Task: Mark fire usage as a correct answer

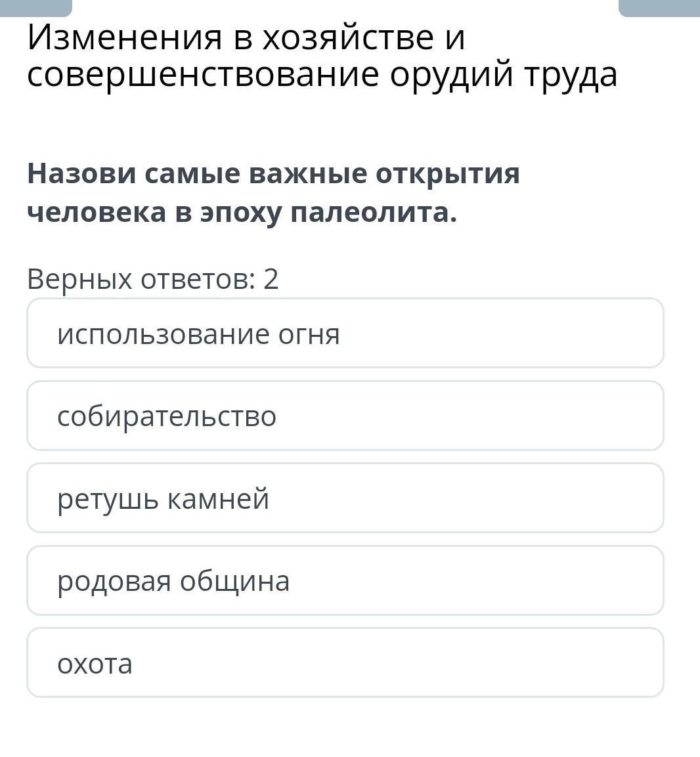Action: (x=345, y=333)
